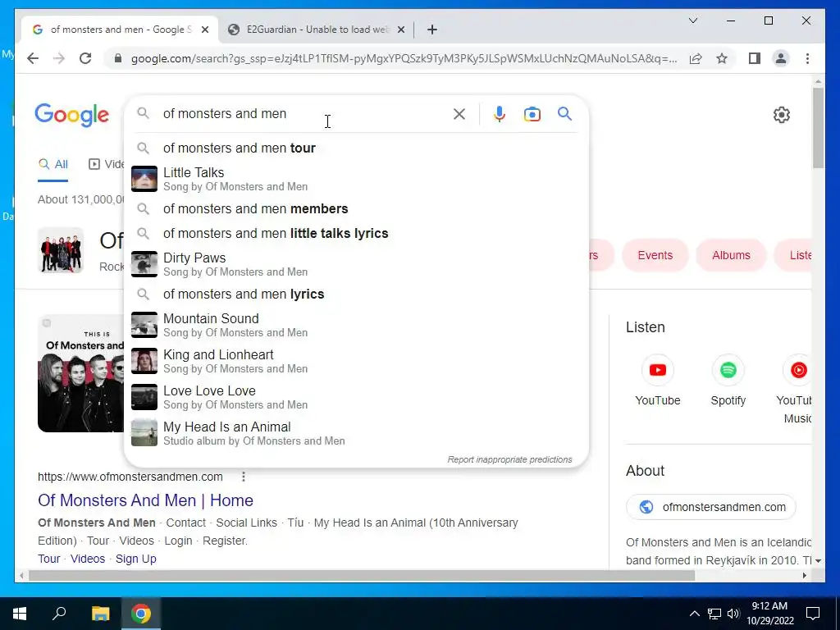Close the 'of monsters and men' Google tab
This screenshot has height=630, width=840.
204,30
